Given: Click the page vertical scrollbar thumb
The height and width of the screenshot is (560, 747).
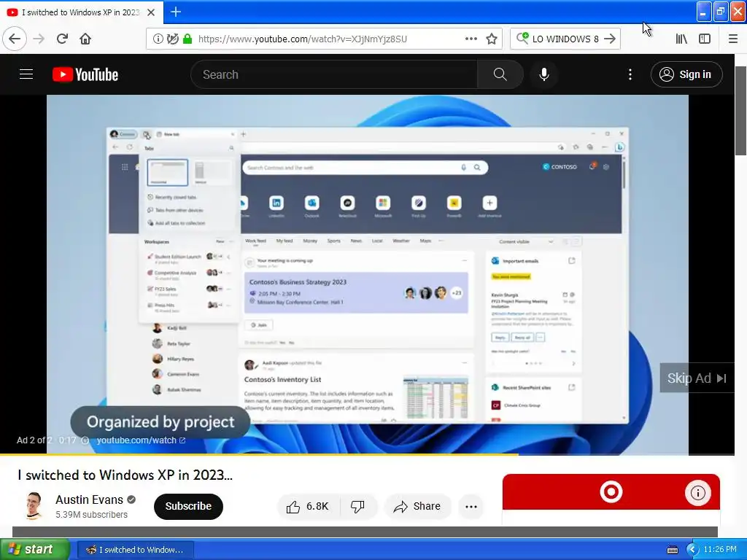Looking at the screenshot, I should click(741, 111).
